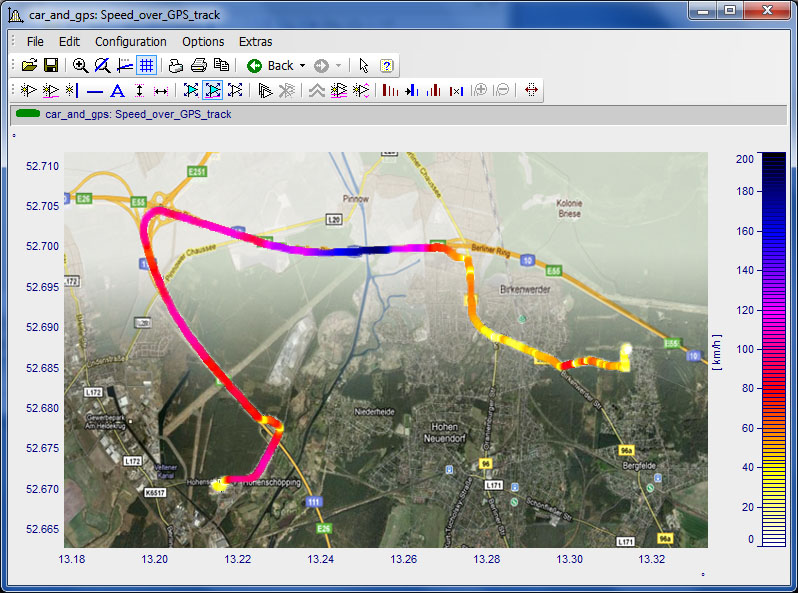Click the horizontal line marker tool
The height and width of the screenshot is (593, 798).
tap(95, 90)
